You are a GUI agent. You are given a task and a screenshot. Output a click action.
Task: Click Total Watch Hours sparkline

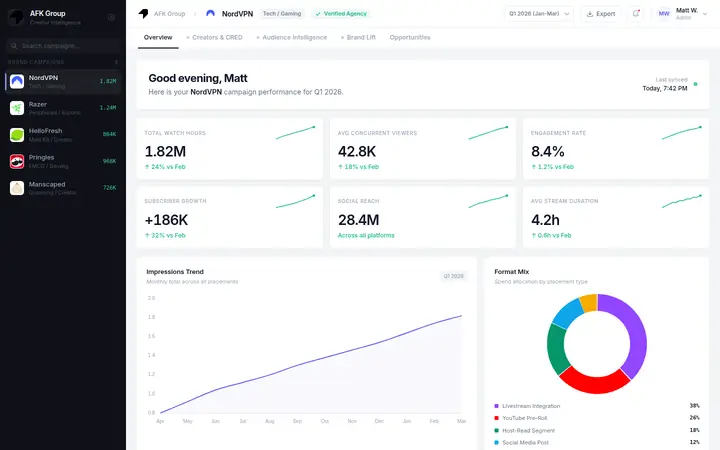(295, 133)
